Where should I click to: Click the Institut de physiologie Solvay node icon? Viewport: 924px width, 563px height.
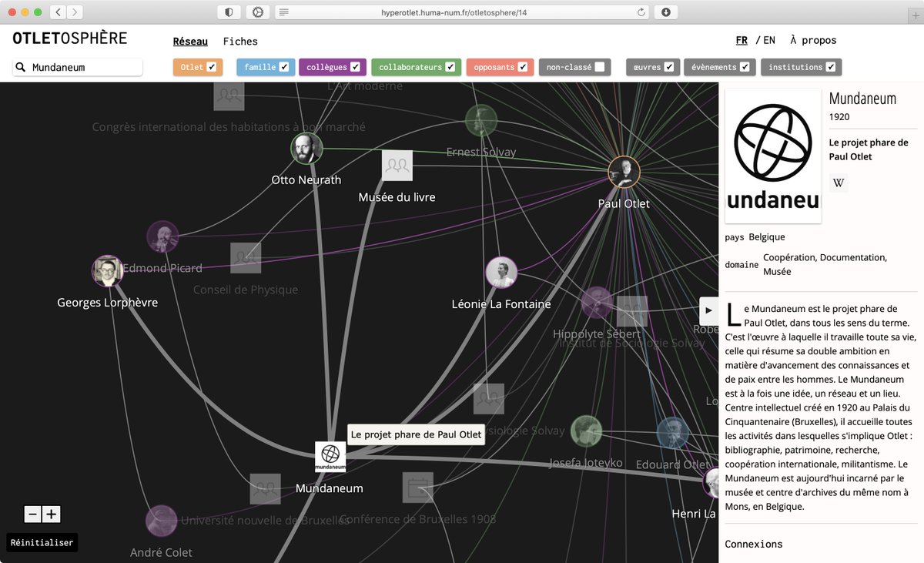point(489,398)
